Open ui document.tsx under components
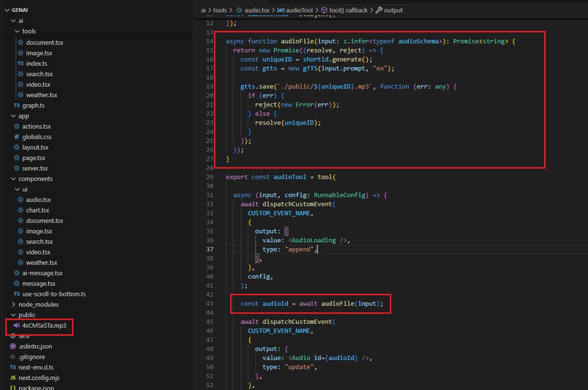Viewport: 588px width, 390px height. 45,220
